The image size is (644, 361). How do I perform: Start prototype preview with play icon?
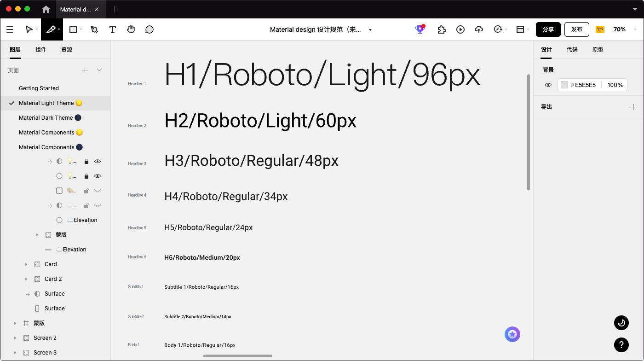[460, 29]
